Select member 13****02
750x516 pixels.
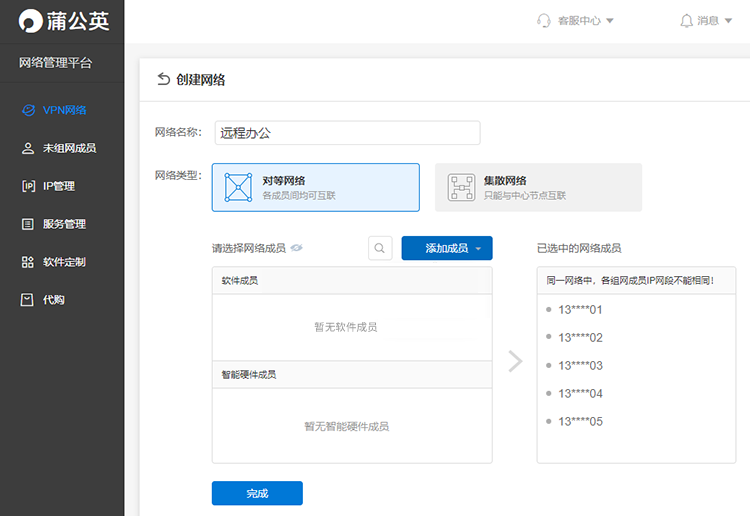pos(580,338)
